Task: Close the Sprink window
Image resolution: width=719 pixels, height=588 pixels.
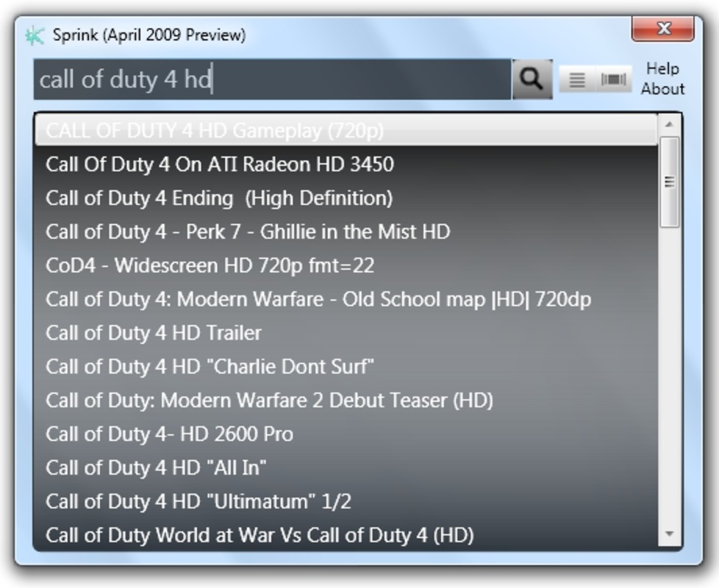Action: pyautogui.click(x=663, y=29)
